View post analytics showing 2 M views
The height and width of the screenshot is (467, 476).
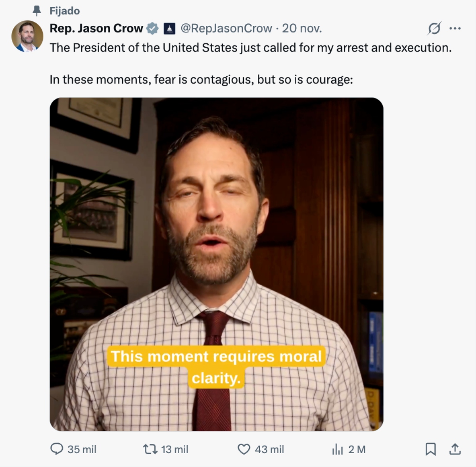click(337, 449)
